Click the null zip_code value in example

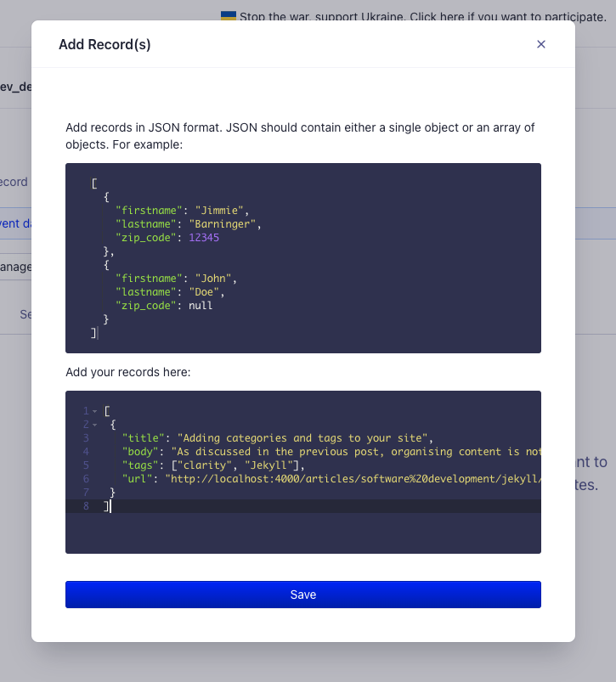coord(201,306)
